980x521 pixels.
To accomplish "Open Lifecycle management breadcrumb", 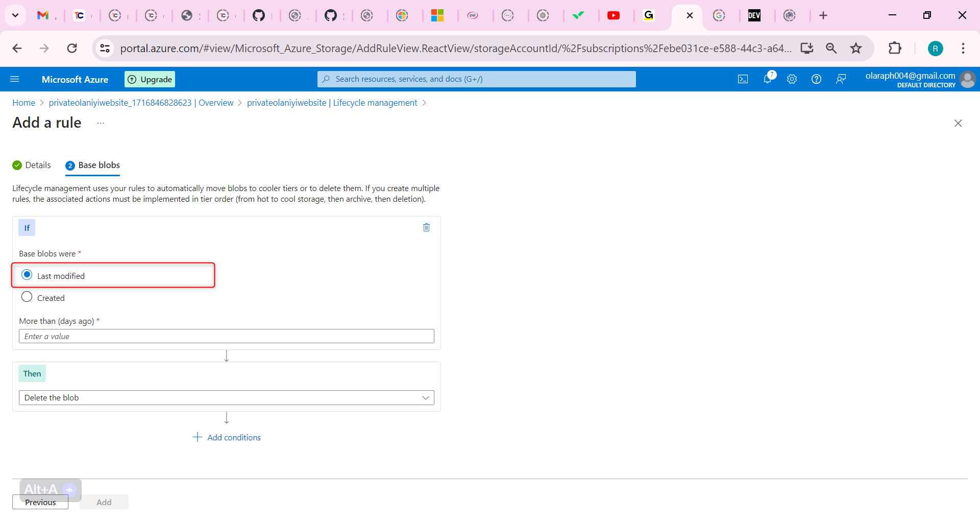I will coord(332,103).
